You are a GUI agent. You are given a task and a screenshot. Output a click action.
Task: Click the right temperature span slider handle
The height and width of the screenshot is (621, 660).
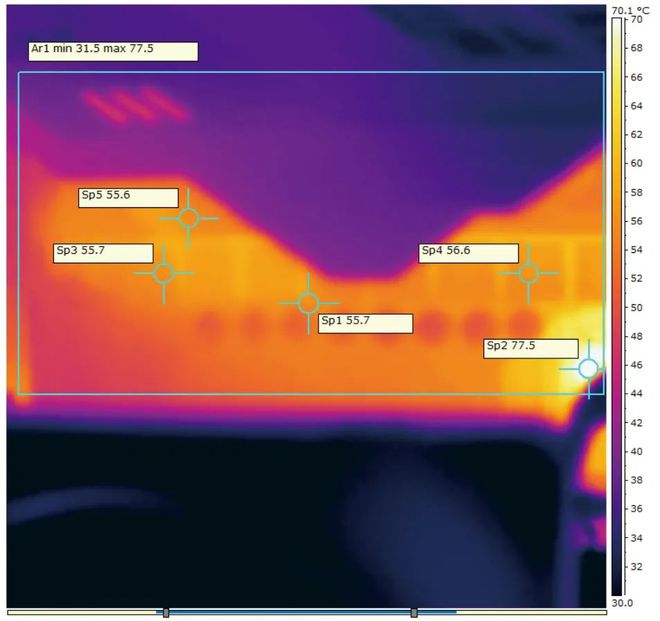(414, 613)
